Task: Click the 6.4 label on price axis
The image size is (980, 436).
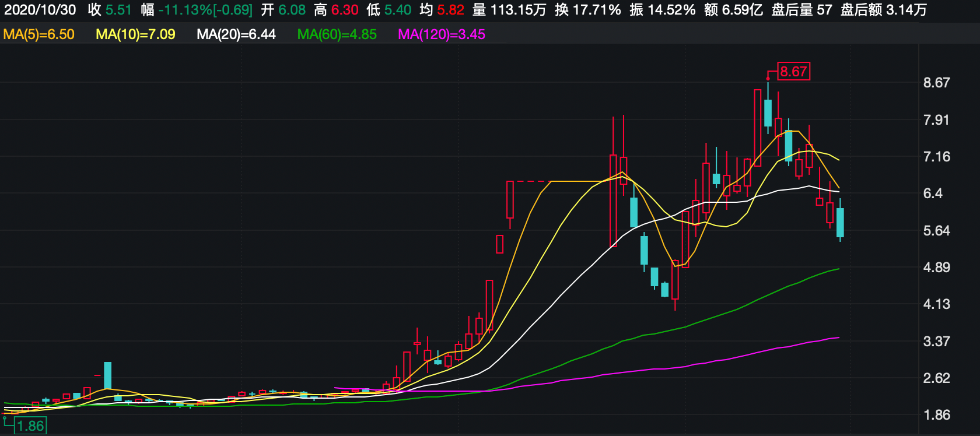Action: point(932,194)
